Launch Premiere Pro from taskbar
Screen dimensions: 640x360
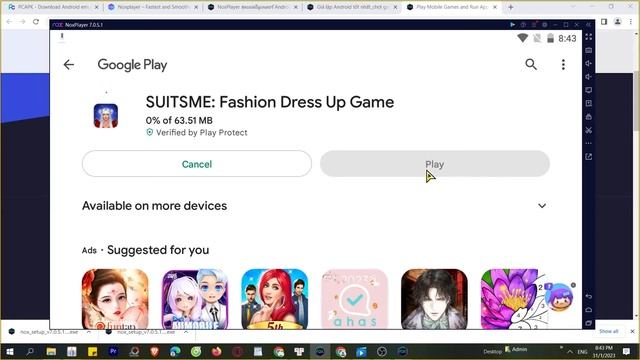click(x=113, y=351)
